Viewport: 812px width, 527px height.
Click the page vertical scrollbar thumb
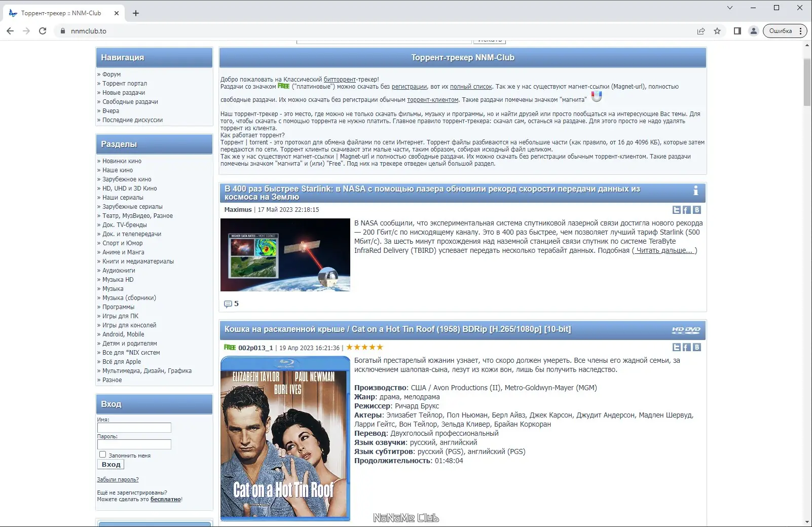[x=807, y=82]
